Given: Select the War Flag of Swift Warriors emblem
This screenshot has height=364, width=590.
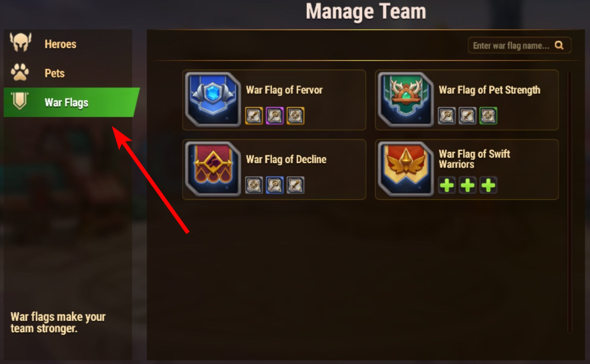Looking at the screenshot, I should pyautogui.click(x=405, y=168).
